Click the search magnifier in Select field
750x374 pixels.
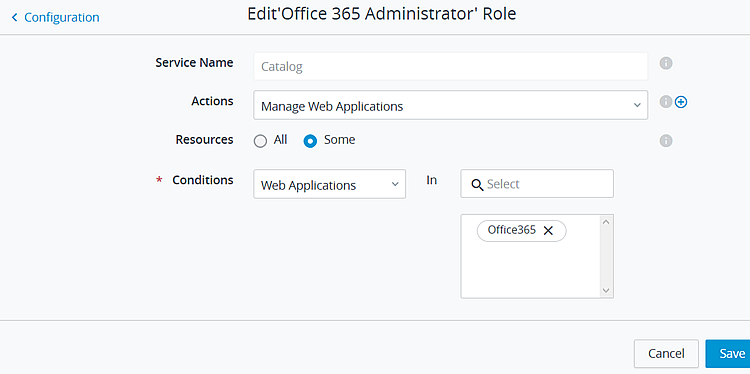pos(477,185)
